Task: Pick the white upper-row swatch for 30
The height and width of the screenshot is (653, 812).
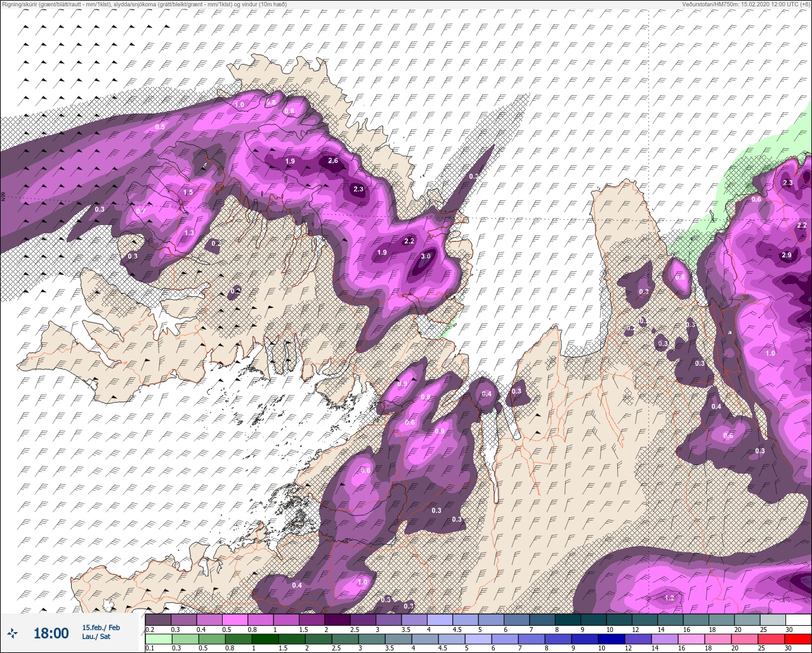Action: (x=799, y=619)
